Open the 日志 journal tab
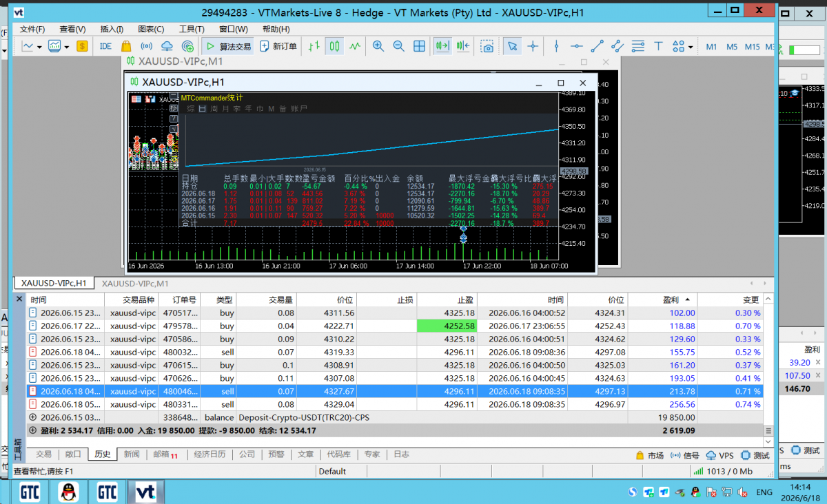Screen dimensions: 827x504 [401, 454]
